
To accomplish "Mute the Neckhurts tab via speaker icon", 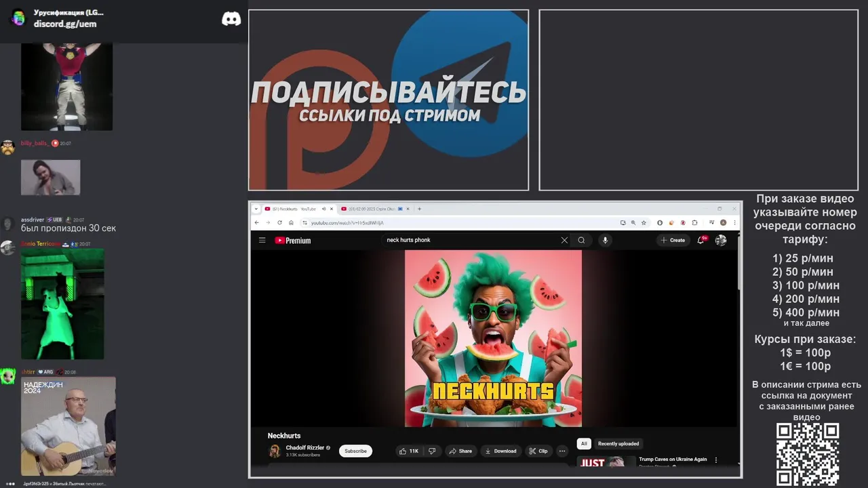I will 323,209.
